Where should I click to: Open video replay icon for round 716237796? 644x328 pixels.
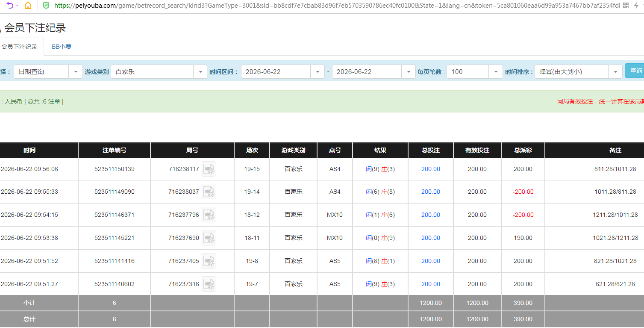pyautogui.click(x=209, y=215)
